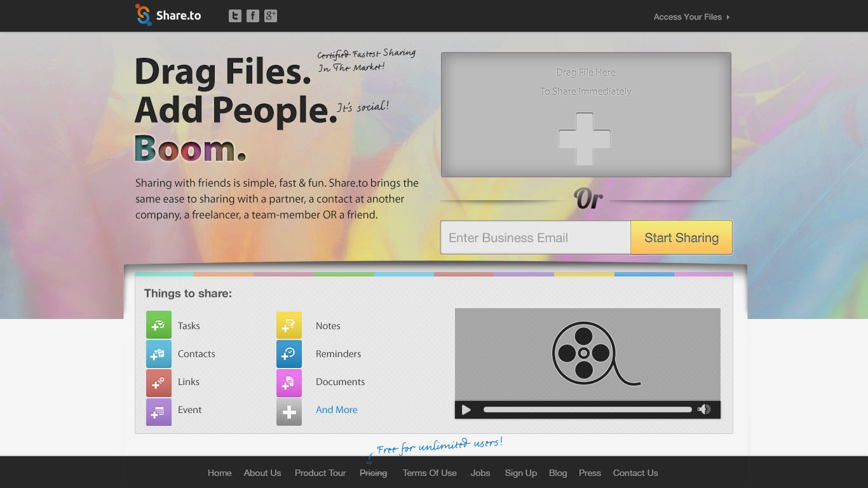Select the Contacts sharing icon
868x488 pixels.
click(158, 354)
